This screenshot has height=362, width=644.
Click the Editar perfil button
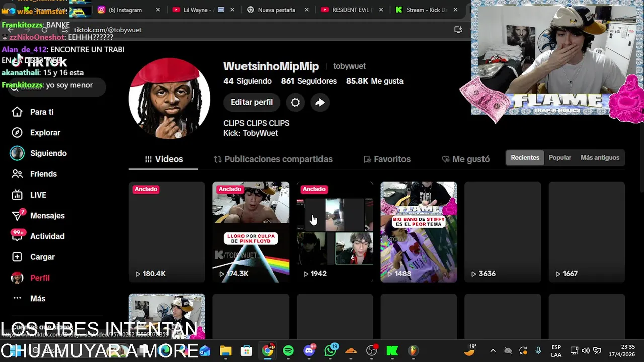[252, 102]
